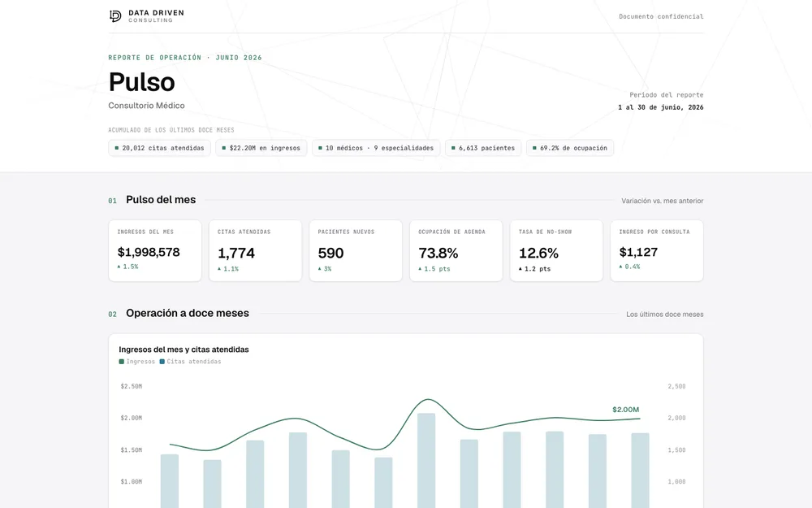Click the '0.4%' ingreso por consulta variation

pos(633,267)
